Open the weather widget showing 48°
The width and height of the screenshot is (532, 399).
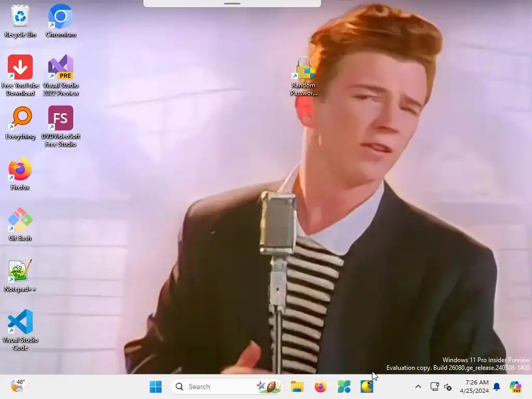[18, 386]
